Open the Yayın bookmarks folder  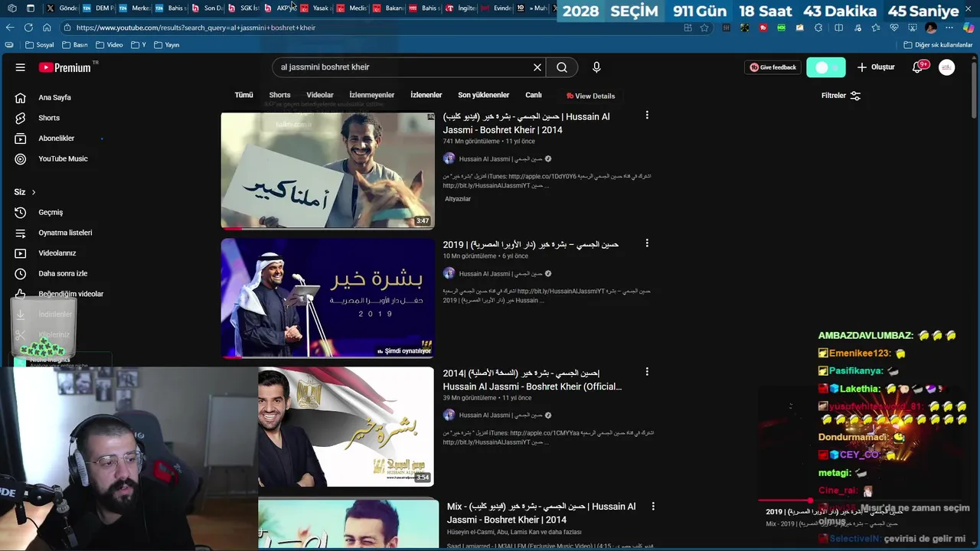coord(166,45)
